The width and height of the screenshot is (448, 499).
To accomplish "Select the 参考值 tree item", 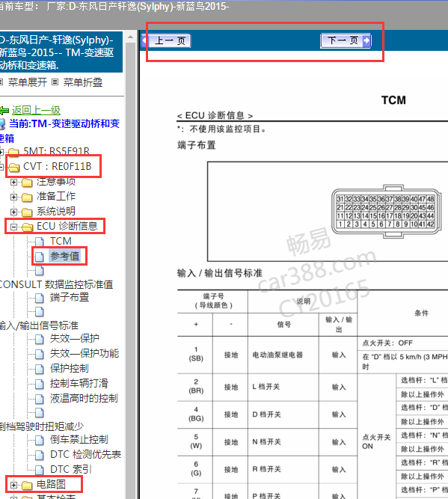I will click(64, 256).
